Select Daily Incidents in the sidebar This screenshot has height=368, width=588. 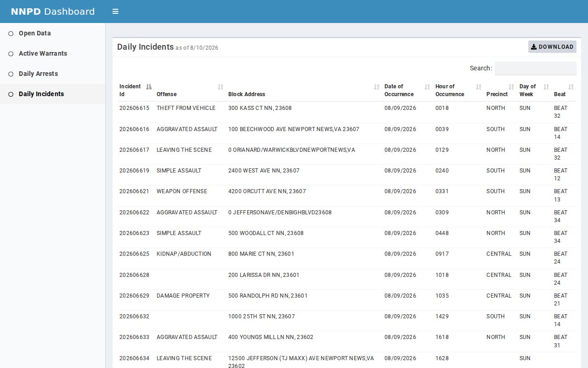click(41, 94)
